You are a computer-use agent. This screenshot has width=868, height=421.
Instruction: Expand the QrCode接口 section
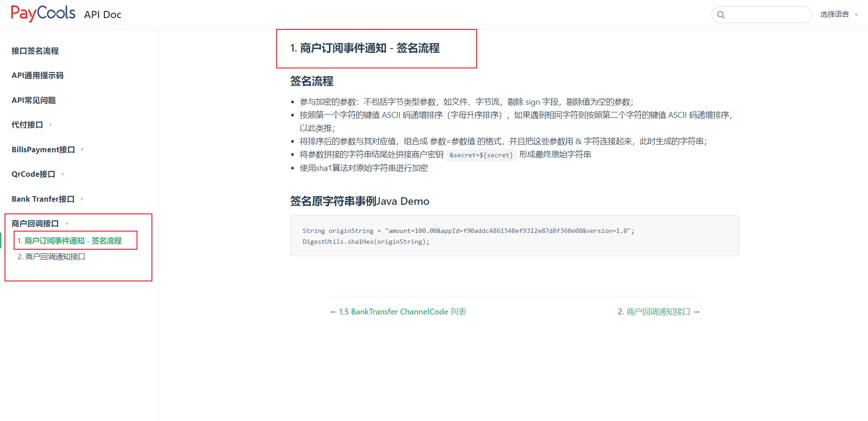pos(33,174)
